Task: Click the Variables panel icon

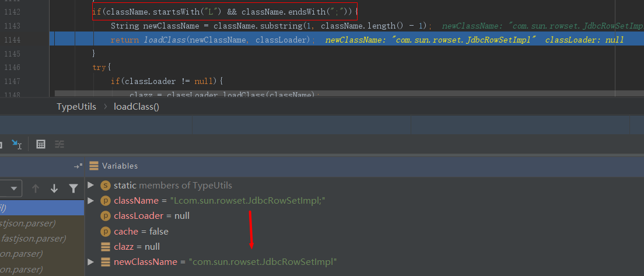Action: coord(93,166)
